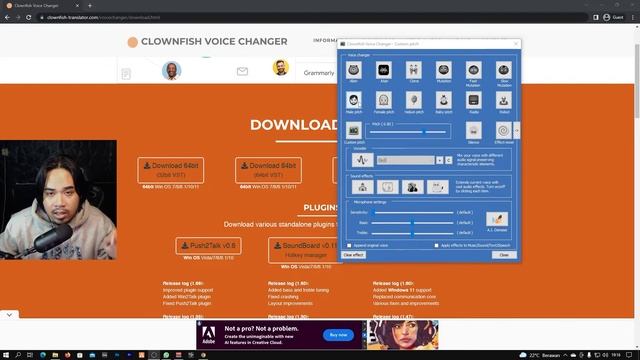Adjust the Bass slider handle
The width and height of the screenshot is (640, 360).
coord(412,223)
